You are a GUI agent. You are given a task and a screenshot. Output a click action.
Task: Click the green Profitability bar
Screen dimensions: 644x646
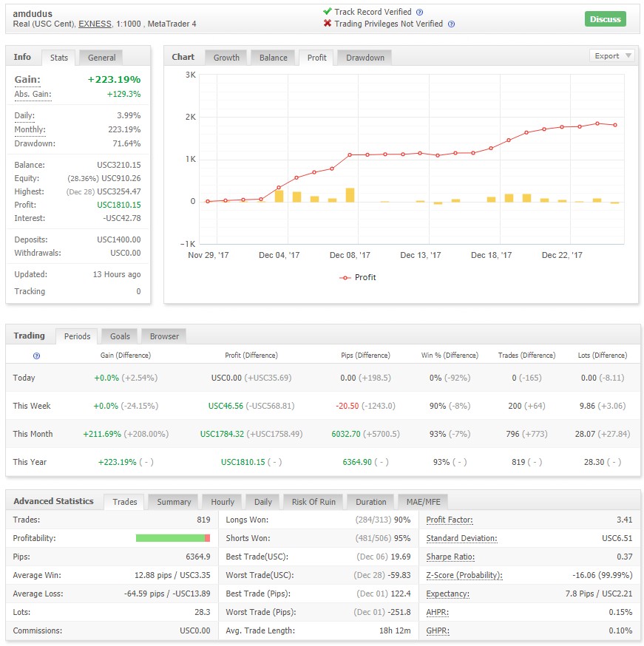[x=170, y=538]
